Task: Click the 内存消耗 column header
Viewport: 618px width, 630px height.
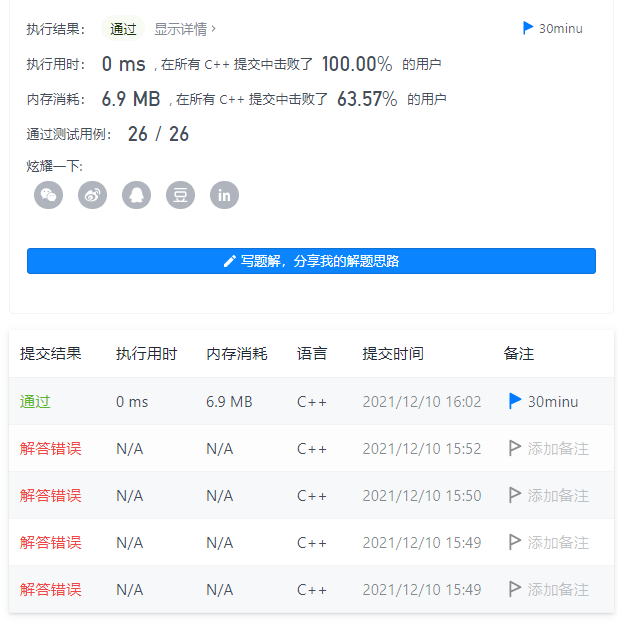Action: click(237, 354)
